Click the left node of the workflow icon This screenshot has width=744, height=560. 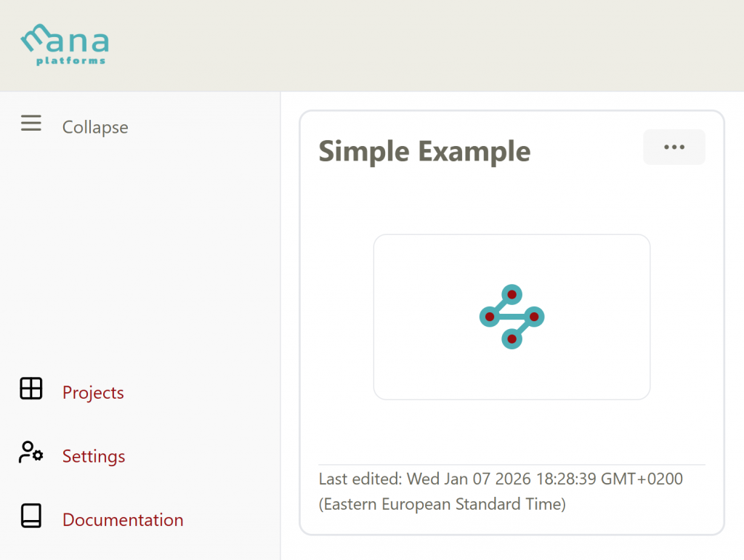pos(490,317)
